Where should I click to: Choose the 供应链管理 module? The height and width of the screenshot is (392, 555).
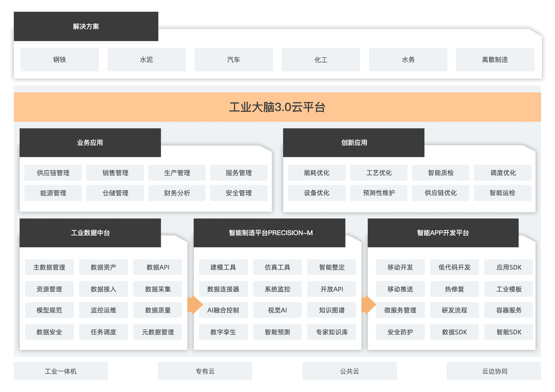point(53,173)
